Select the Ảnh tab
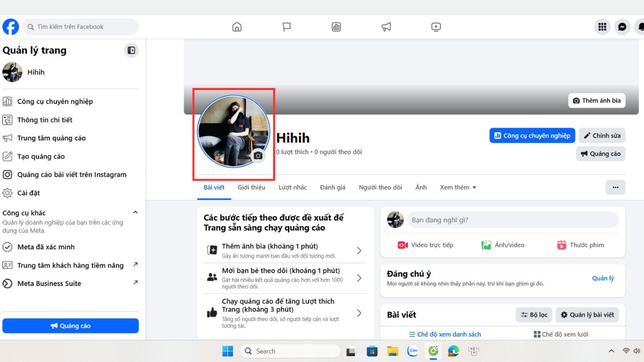 click(421, 187)
